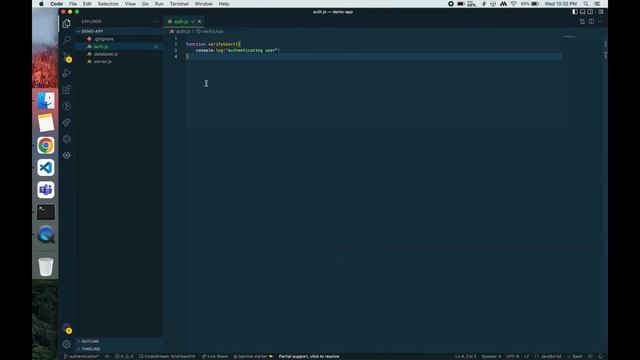The height and width of the screenshot is (360, 640).
Task: Click 'Partial support, click to resolve' status
Action: [309, 356]
